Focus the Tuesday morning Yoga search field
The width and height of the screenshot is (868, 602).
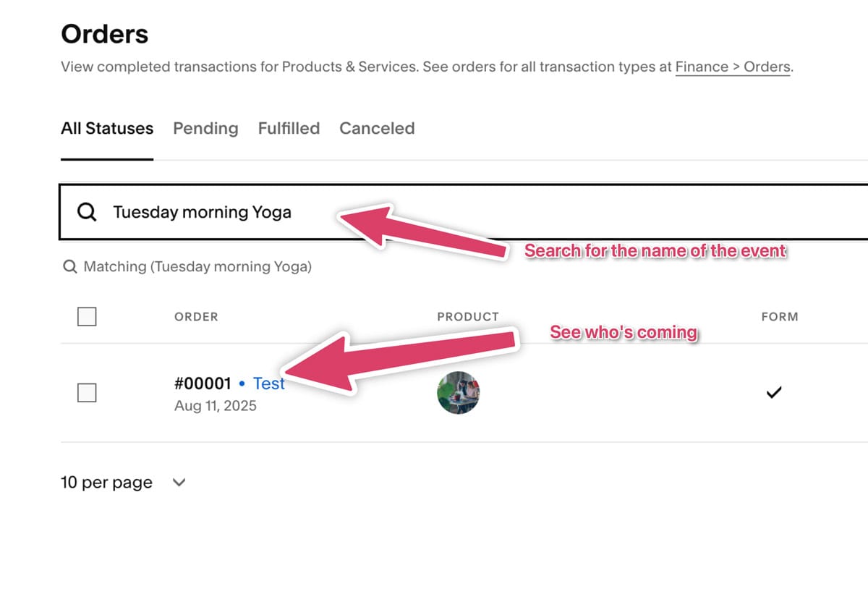click(x=463, y=212)
